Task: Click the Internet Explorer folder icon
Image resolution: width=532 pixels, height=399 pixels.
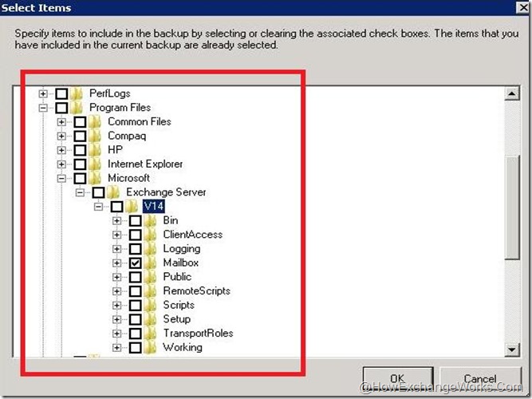Action: 95,164
